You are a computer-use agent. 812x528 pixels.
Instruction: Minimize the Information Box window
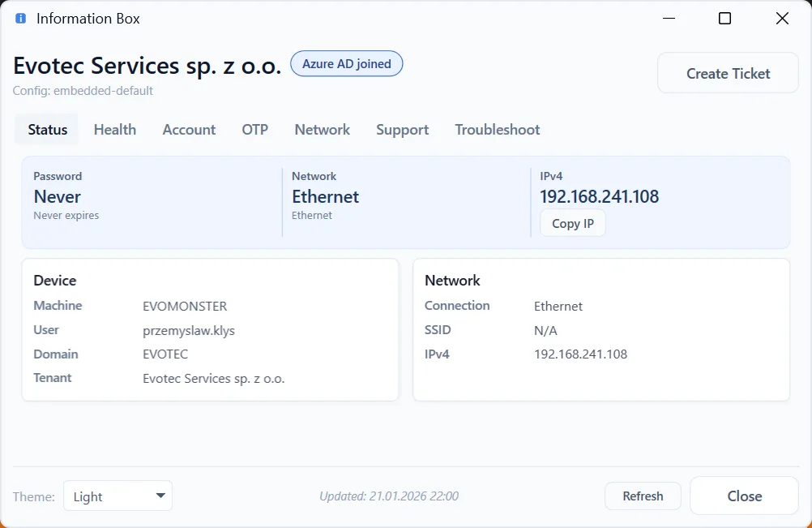669,19
